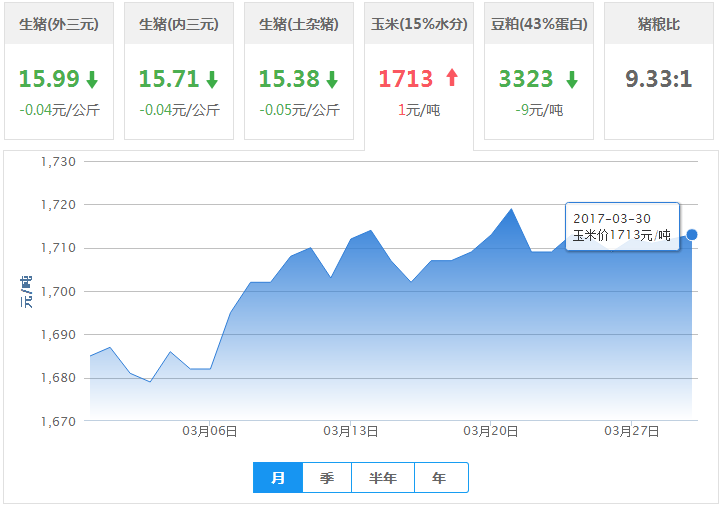Click the green down arrow beside 15.71
723x508 pixels.
point(212,79)
